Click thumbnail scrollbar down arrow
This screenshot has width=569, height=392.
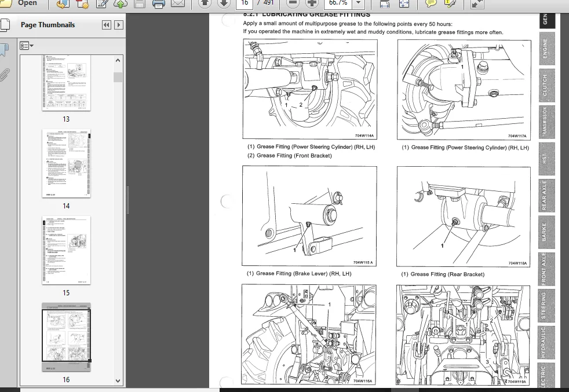(118, 381)
